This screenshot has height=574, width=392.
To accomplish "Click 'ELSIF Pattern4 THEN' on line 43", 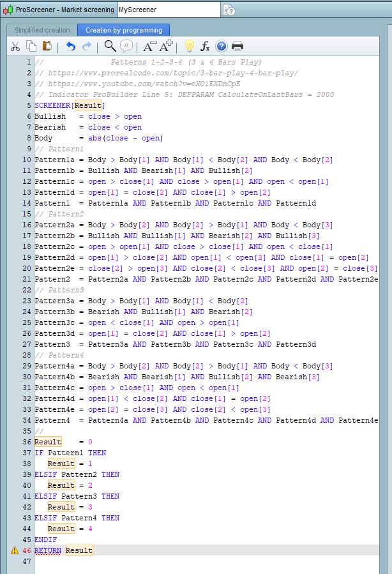I will (77, 518).
